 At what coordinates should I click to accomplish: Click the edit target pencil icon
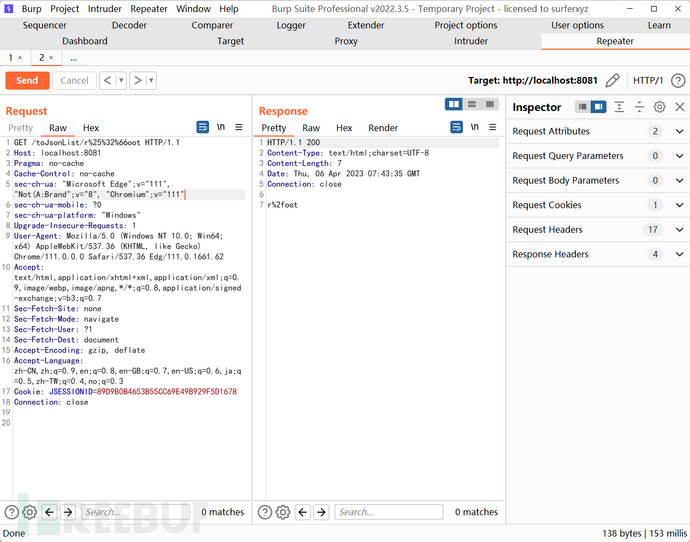612,81
